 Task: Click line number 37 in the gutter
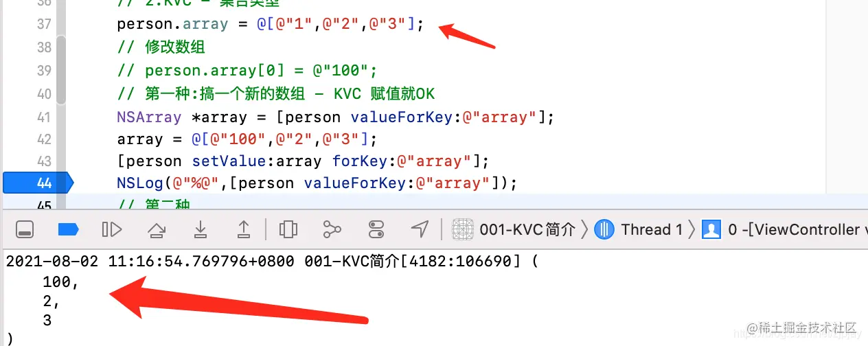click(x=44, y=24)
